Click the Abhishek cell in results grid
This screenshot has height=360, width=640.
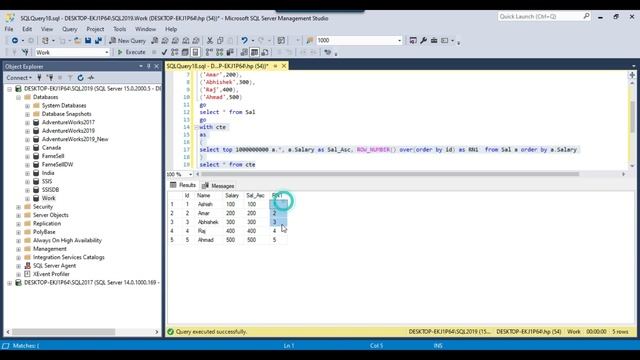pos(208,222)
